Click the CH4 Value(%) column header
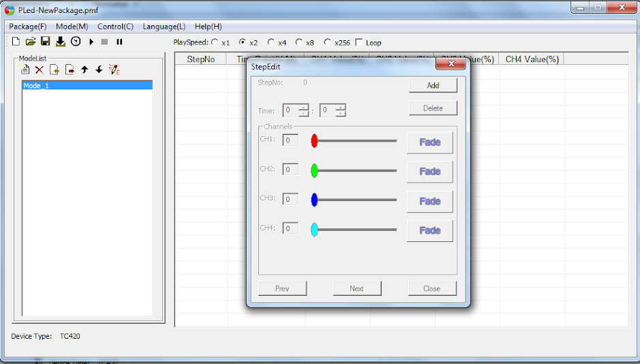Image resolution: width=640 pixels, height=364 pixels. tap(532, 59)
